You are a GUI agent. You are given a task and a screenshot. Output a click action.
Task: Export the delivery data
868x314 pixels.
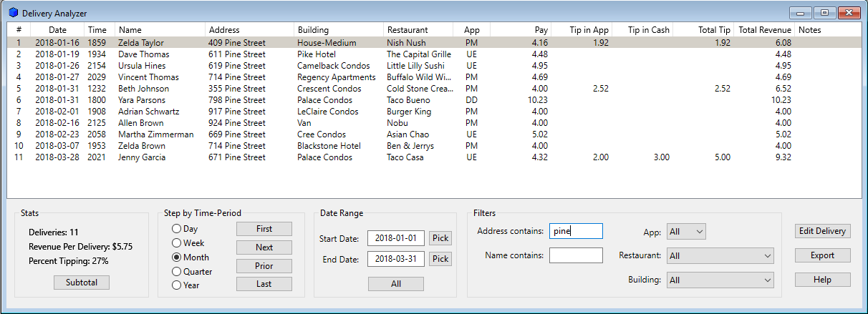823,255
